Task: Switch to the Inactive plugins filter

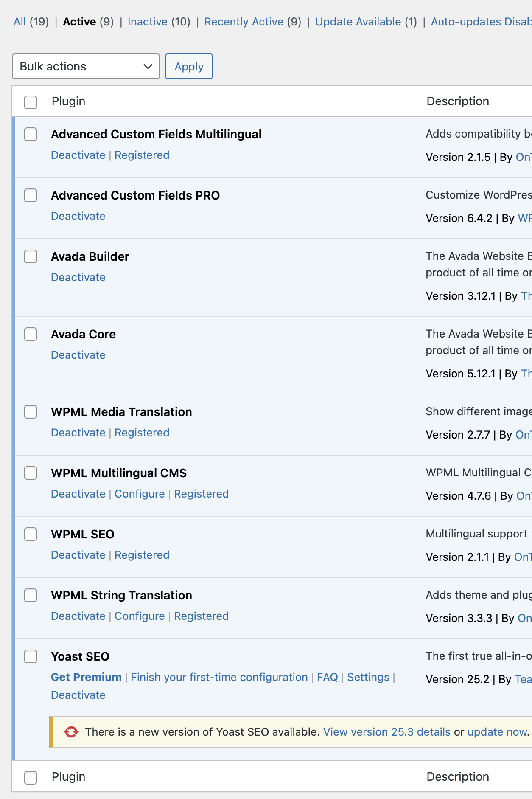Action: [x=148, y=22]
